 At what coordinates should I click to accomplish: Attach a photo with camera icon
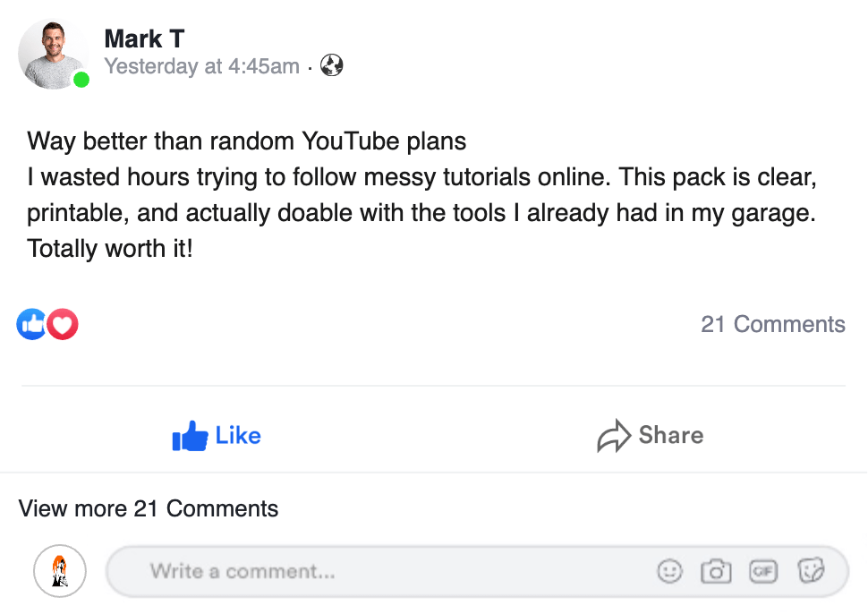(716, 571)
